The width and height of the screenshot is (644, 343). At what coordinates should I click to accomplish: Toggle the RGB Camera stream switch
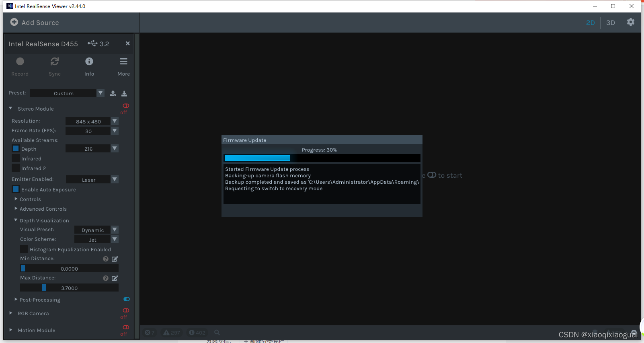126,310
